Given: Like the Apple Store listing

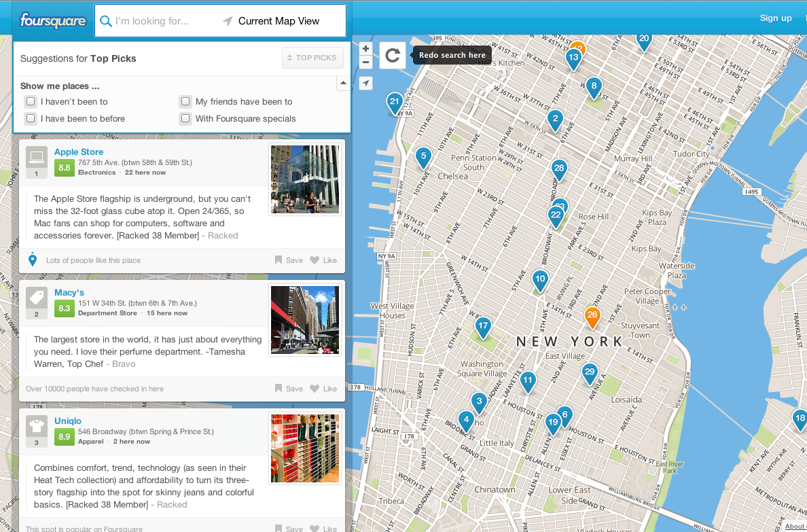Looking at the screenshot, I should (324, 260).
